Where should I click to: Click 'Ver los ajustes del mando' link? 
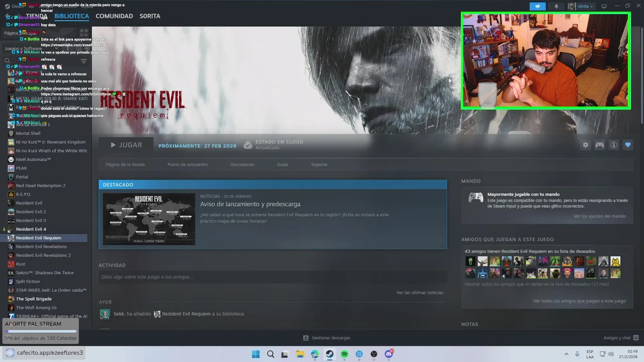pyautogui.click(x=600, y=216)
